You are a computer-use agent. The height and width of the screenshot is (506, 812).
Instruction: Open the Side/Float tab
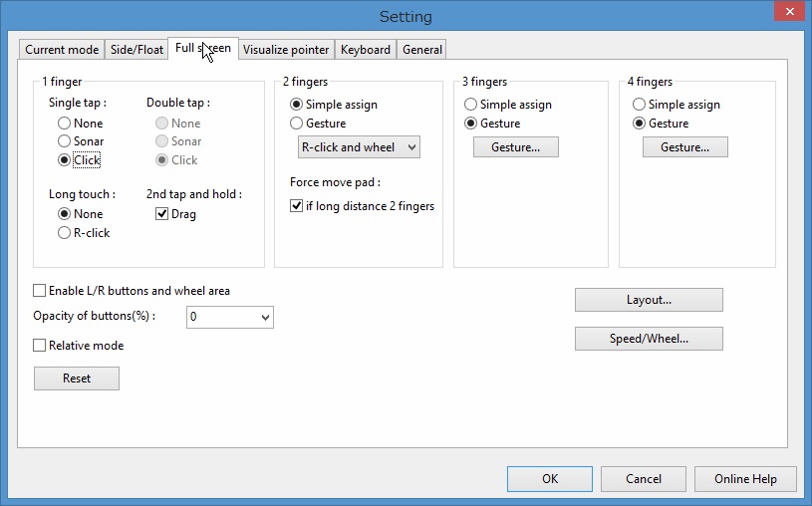point(136,50)
